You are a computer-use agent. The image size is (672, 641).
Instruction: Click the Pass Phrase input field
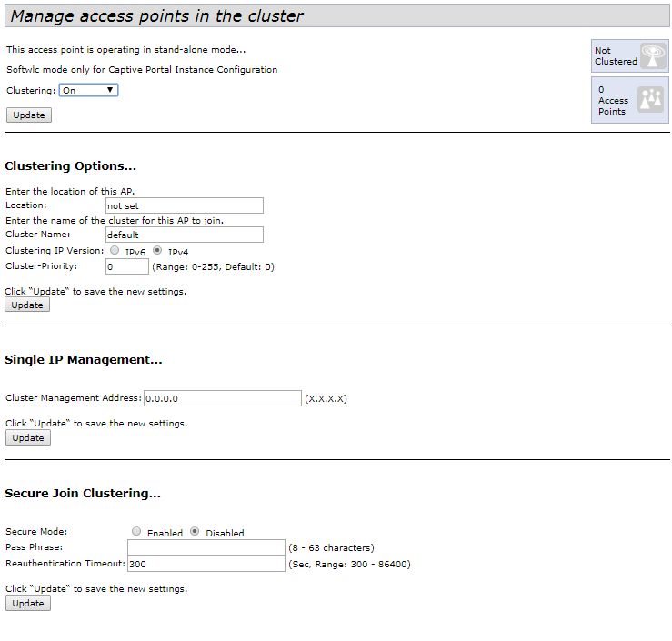coord(206,547)
